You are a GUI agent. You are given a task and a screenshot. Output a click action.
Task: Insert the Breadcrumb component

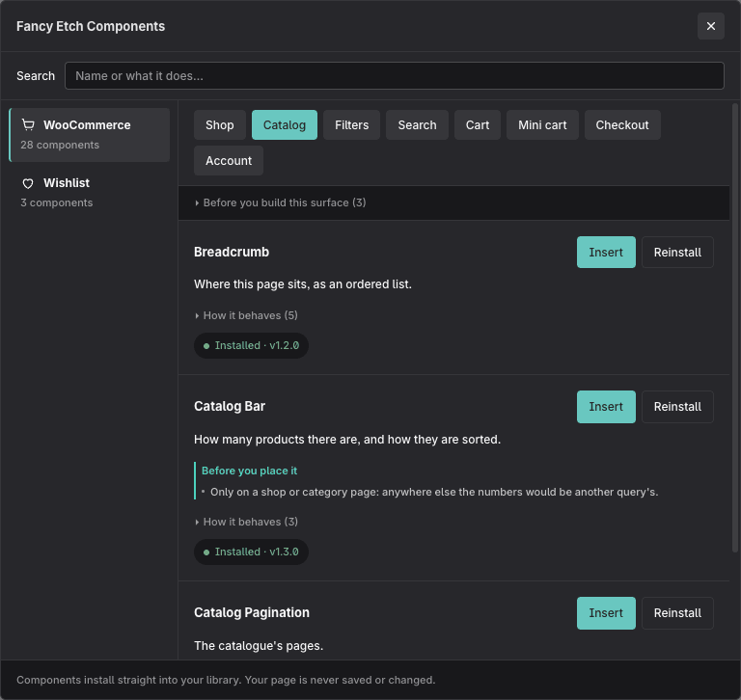606,253
